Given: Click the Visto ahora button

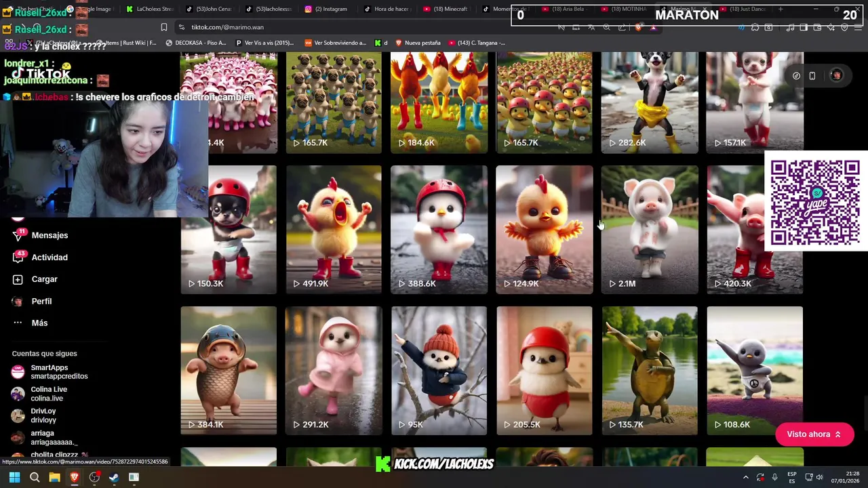Looking at the screenshot, I should (814, 434).
